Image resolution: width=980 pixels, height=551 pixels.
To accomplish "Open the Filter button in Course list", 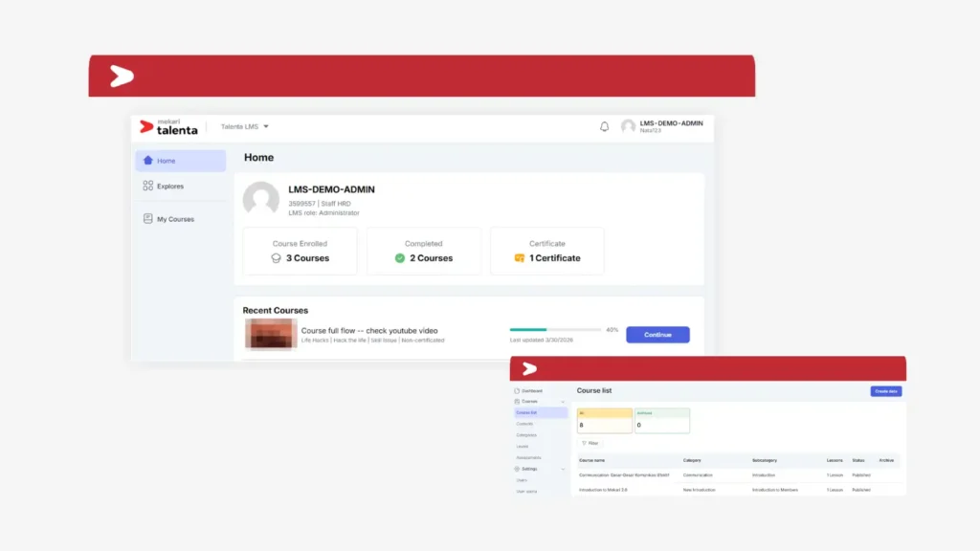I will 590,443.
